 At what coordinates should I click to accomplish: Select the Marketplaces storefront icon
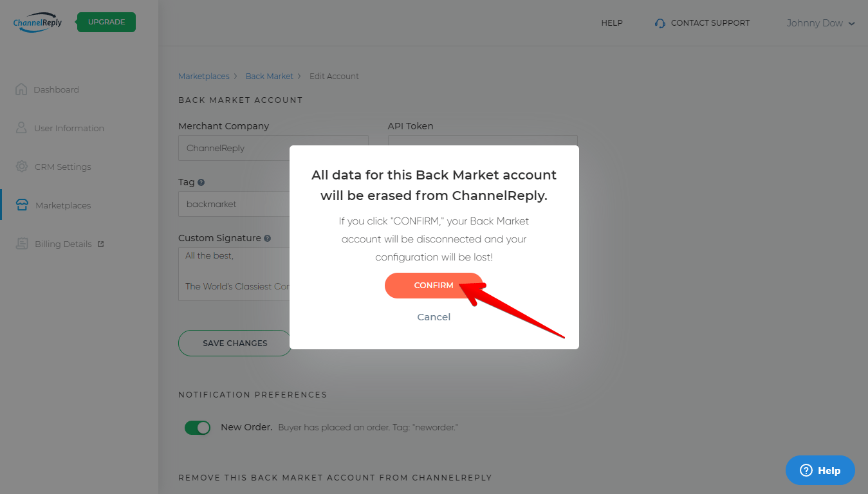(x=21, y=205)
